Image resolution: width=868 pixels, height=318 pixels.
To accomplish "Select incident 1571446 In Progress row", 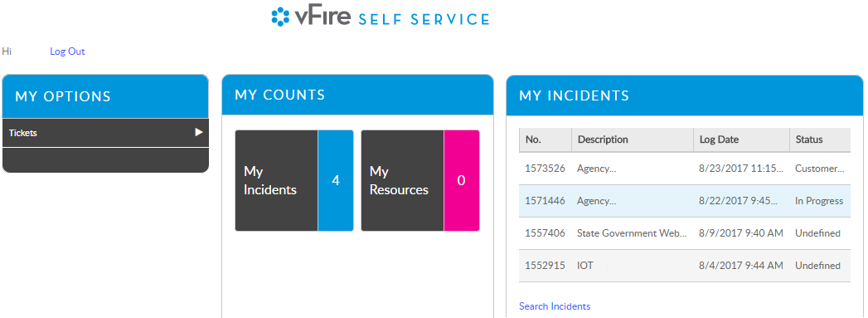I will click(x=685, y=201).
